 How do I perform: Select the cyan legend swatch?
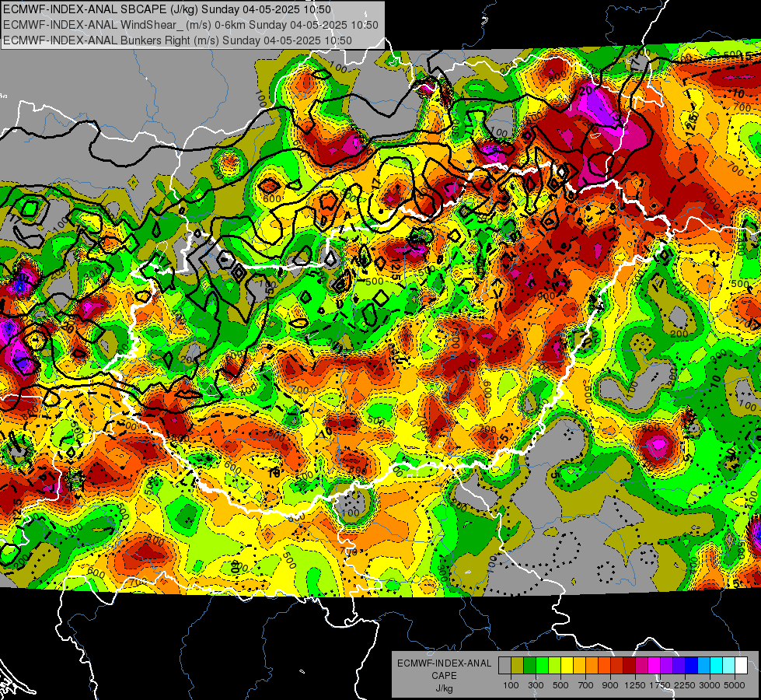[717, 665]
